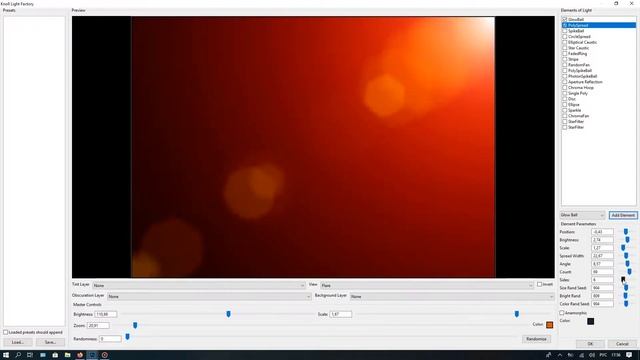Open Microsoft Store from the taskbar
Image resolution: width=640 pixels, height=360 pixels.
pos(55,355)
